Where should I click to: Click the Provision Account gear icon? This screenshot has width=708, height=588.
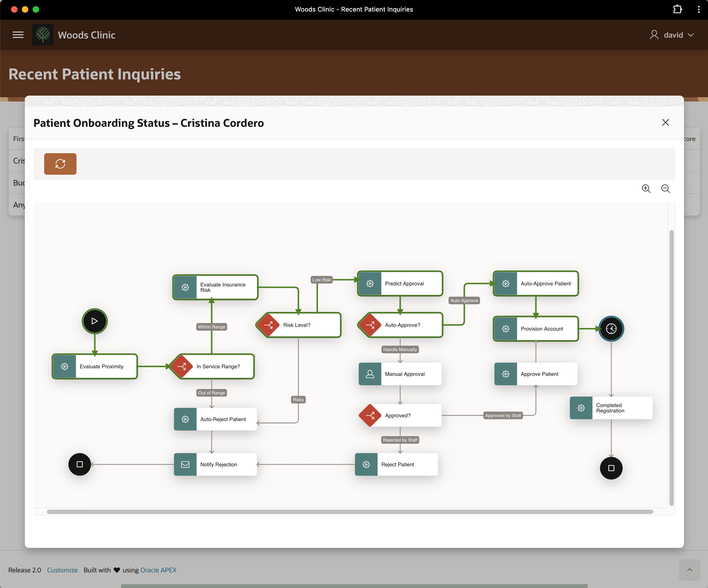click(506, 328)
